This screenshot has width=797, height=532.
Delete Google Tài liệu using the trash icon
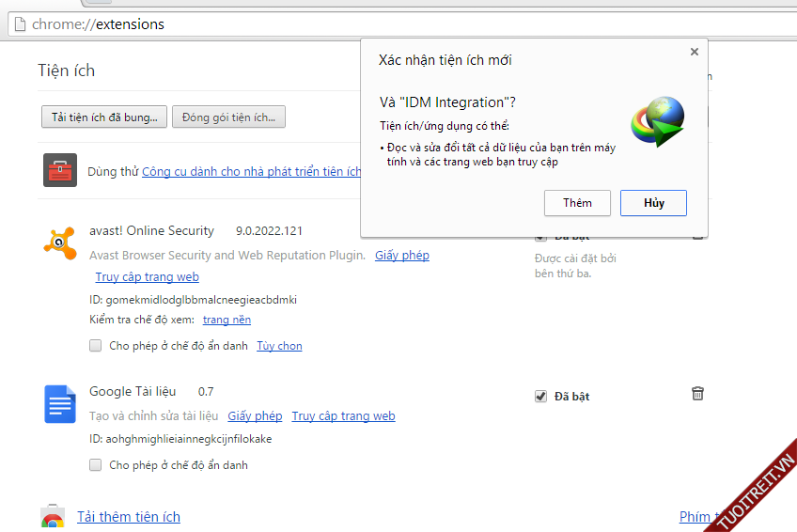pyautogui.click(x=697, y=394)
